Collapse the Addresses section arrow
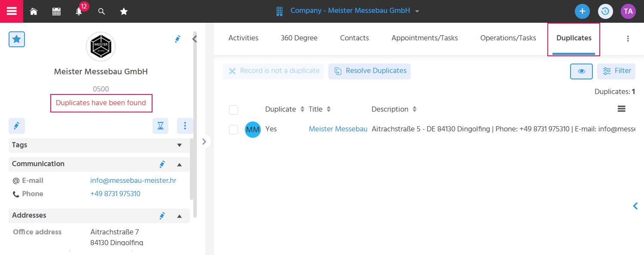 click(x=180, y=216)
